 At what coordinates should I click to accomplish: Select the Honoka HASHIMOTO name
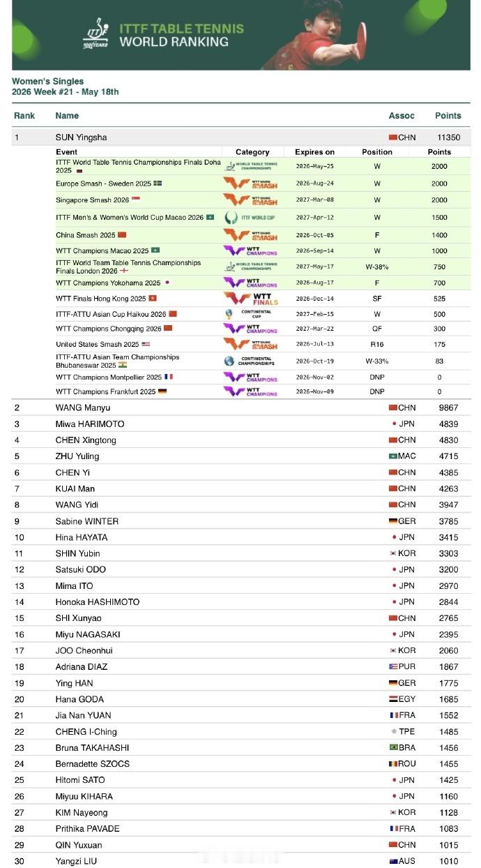tap(98, 602)
